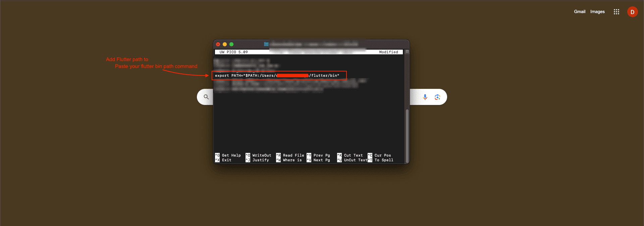This screenshot has height=226, width=644.
Task: Click the ^O WriteOut shortcut
Action: (x=258, y=155)
